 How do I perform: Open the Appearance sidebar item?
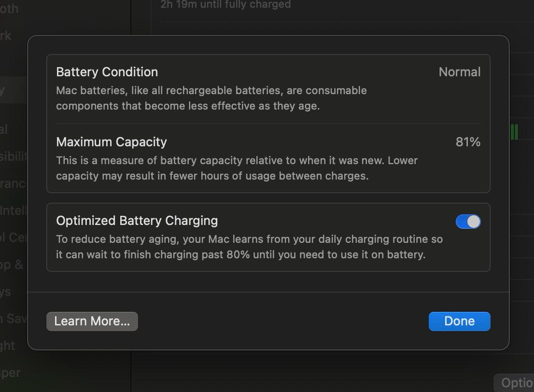point(13,183)
